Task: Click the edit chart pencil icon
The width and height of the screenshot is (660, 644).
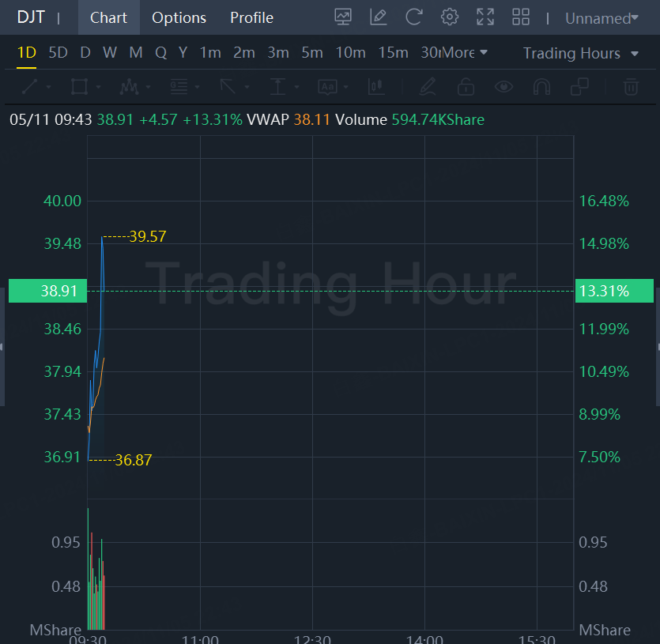Action: pyautogui.click(x=379, y=17)
